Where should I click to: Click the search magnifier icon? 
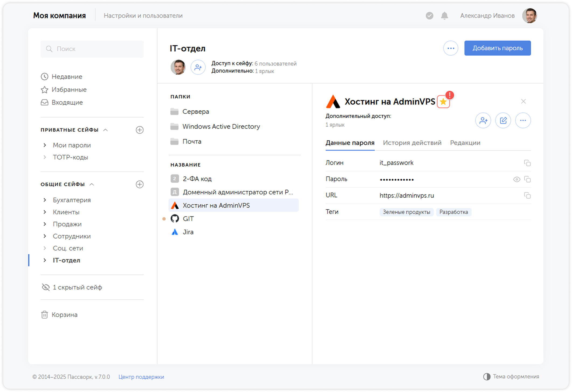coord(49,49)
